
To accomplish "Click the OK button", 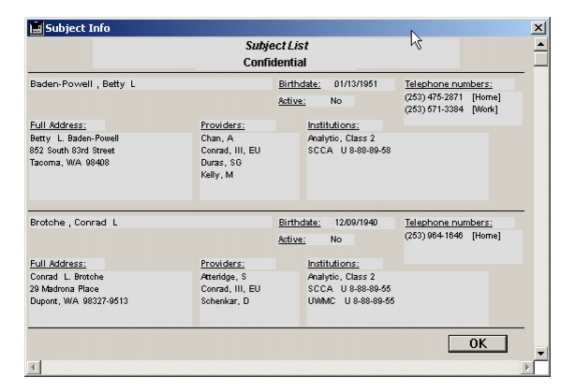I will tap(478, 343).
